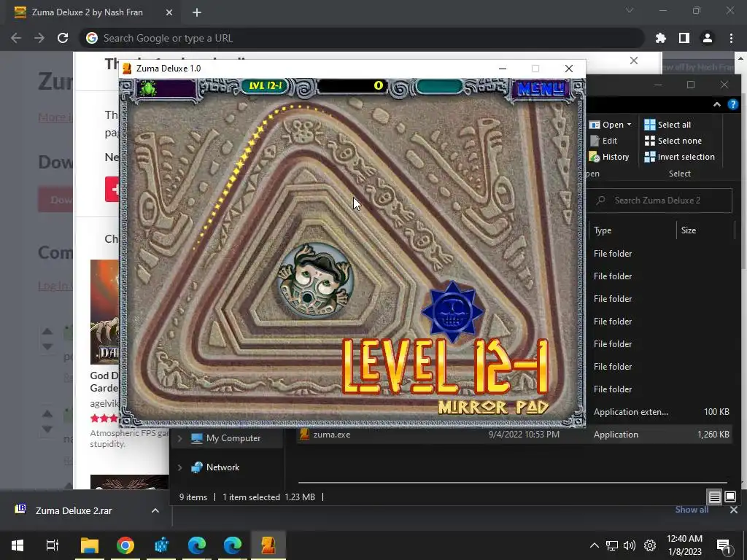
Task: Open the Open dropdown arrow in File Explorer
Action: (630, 124)
